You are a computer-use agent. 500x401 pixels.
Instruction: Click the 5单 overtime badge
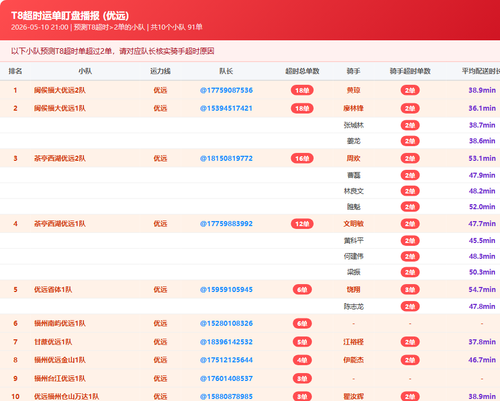click(302, 342)
